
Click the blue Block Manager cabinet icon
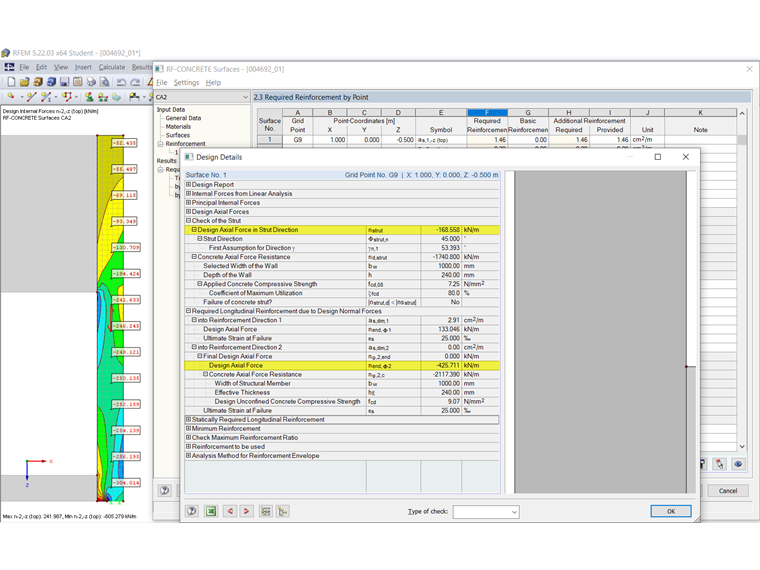(51, 82)
